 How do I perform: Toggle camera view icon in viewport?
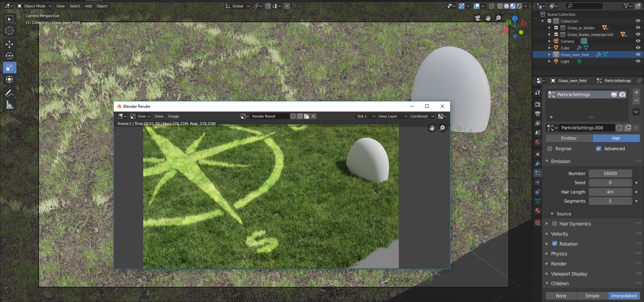coord(478,18)
